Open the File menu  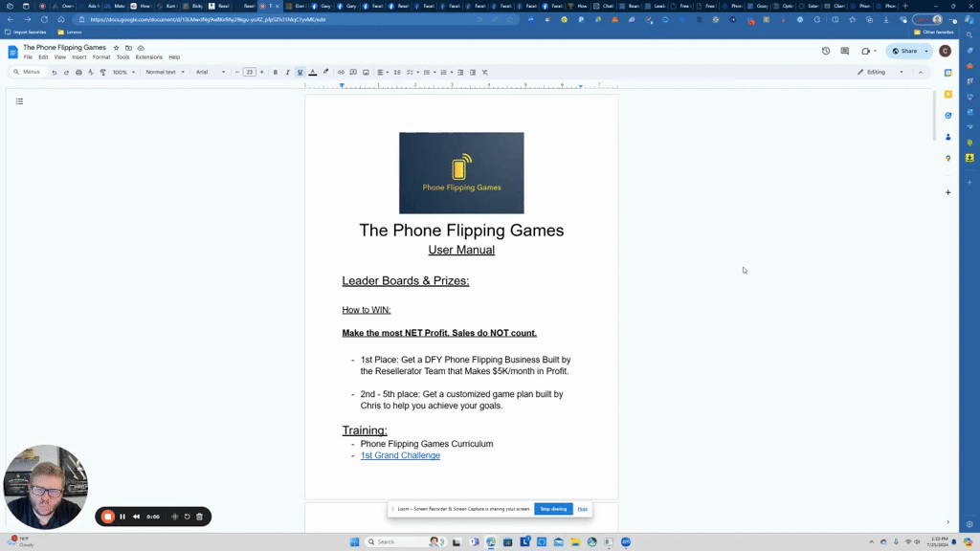[28, 57]
